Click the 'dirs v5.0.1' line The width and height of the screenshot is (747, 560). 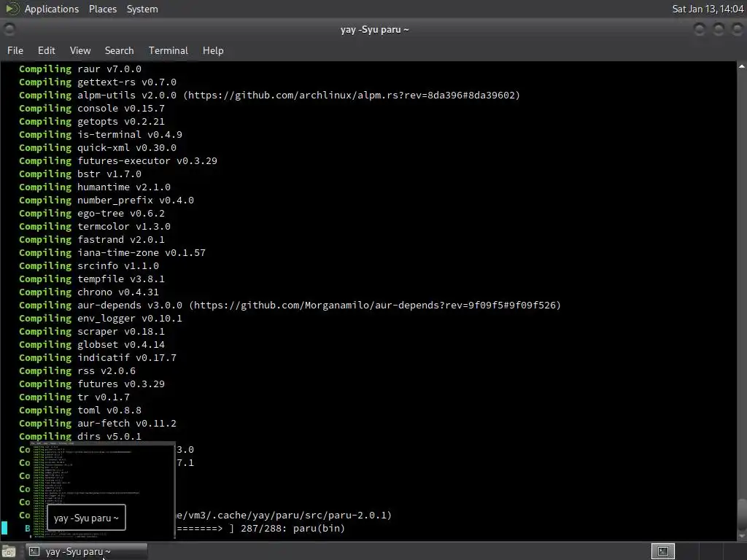click(80, 436)
